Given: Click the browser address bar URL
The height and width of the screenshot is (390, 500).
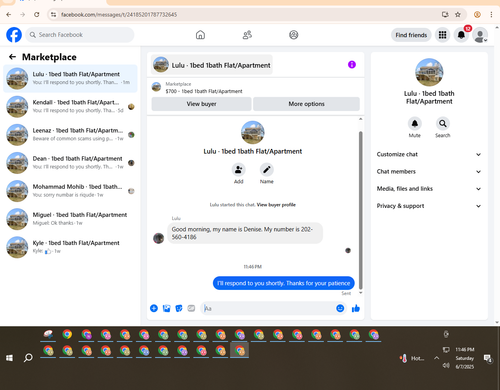Looking at the screenshot, I should pyautogui.click(x=119, y=14).
